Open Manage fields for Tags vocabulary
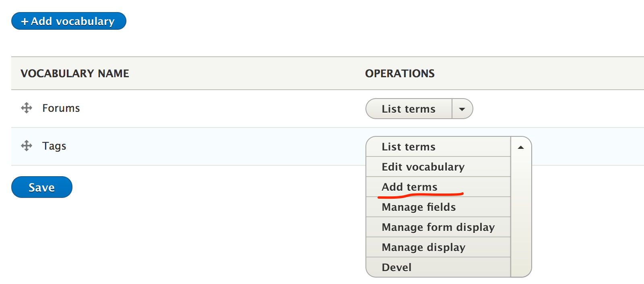The width and height of the screenshot is (644, 284). pos(419,207)
